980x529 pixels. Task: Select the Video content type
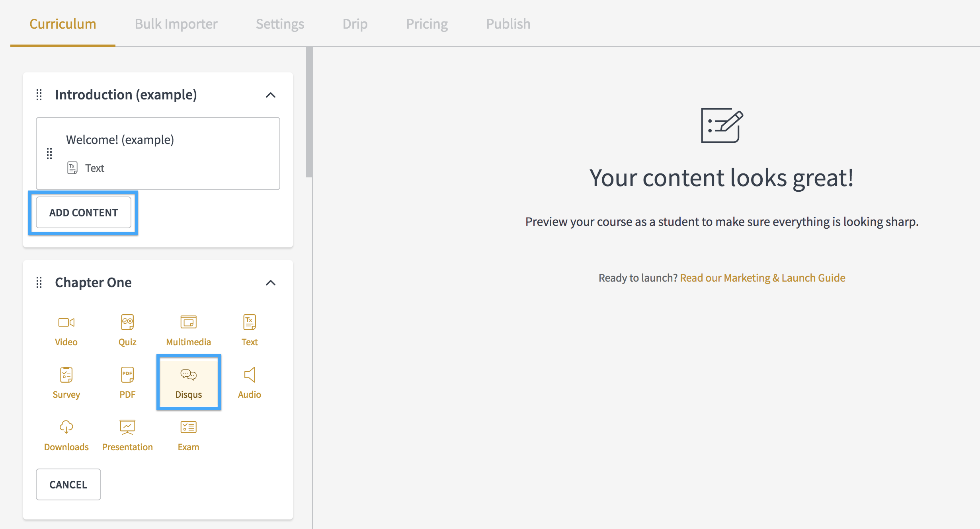coord(66,330)
